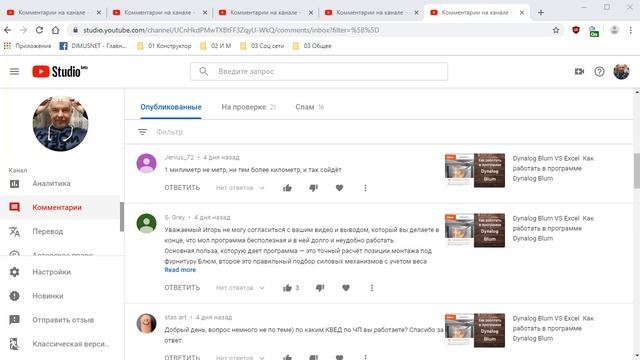Bookmark this page with star icon
This screenshot has height=360, width=640.
click(x=556, y=30)
